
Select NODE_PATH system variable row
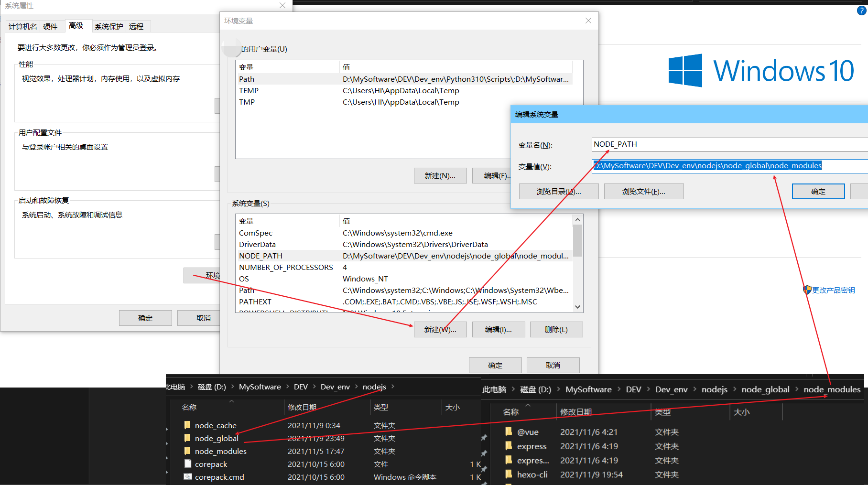tap(404, 256)
